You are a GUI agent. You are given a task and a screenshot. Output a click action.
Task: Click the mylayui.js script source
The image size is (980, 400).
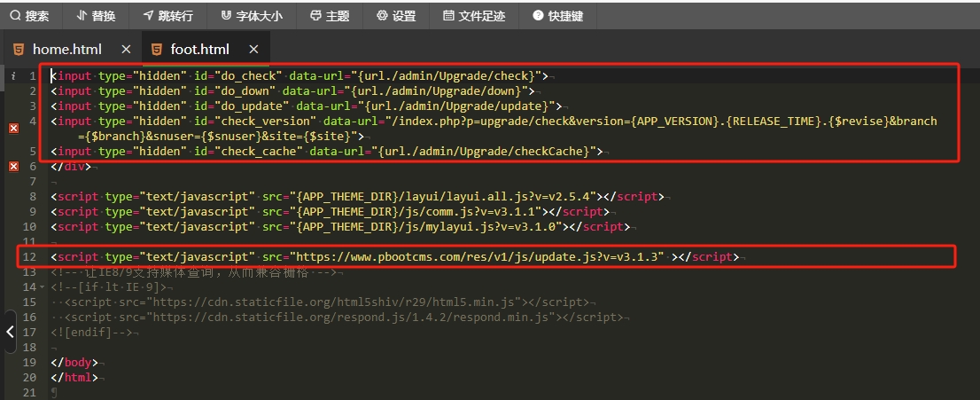[428, 226]
